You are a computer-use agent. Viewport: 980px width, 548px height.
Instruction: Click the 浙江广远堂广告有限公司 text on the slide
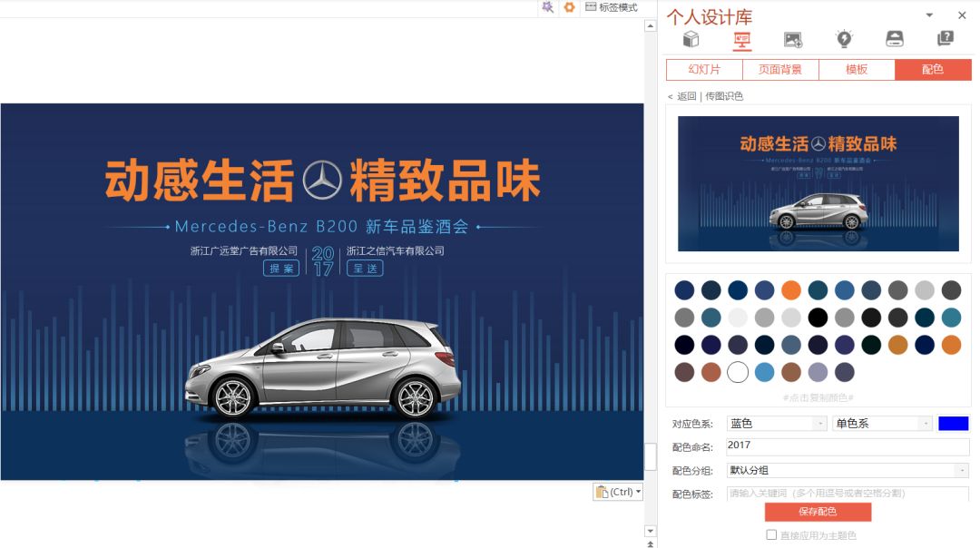[244, 250]
